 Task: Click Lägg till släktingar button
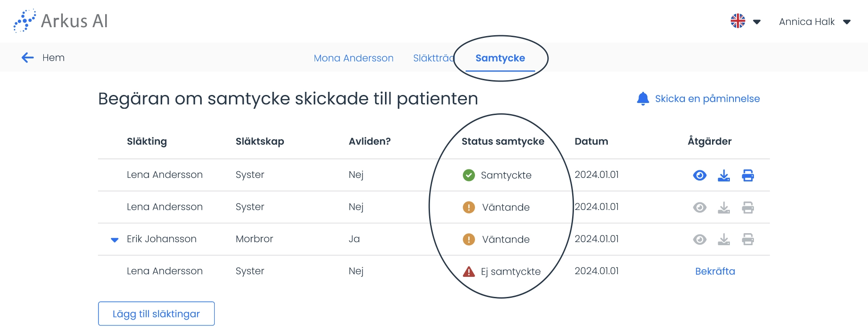point(156,314)
